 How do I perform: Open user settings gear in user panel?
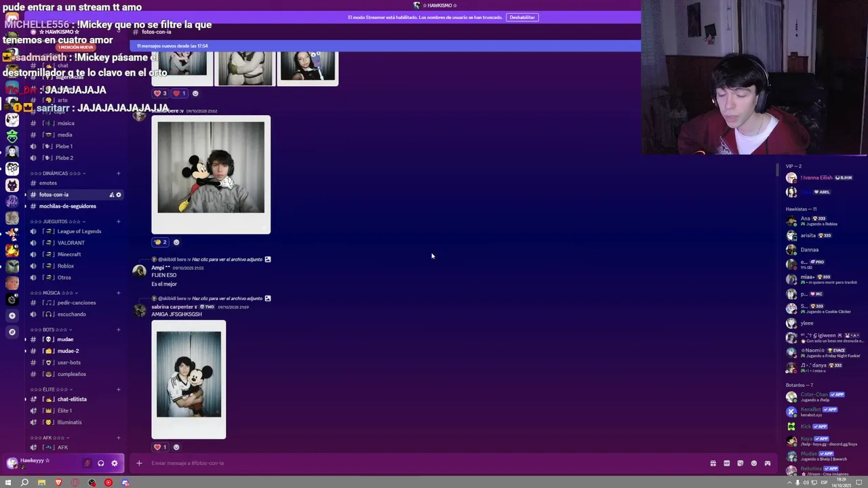point(114,463)
